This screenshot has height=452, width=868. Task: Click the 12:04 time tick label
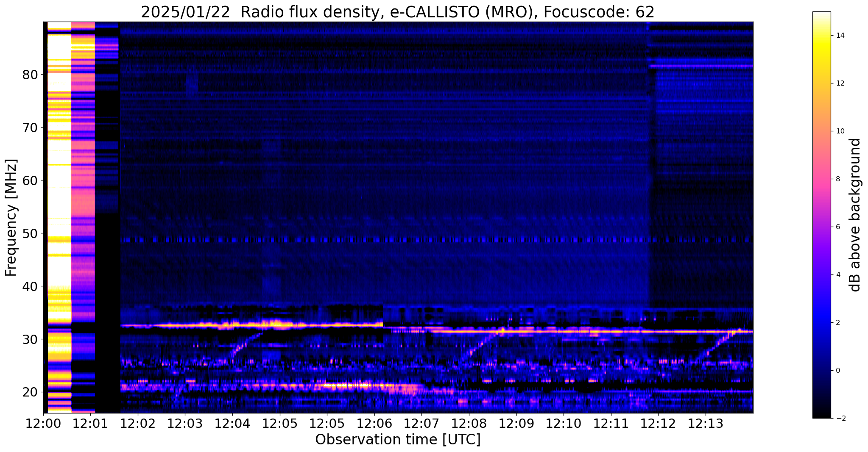pyautogui.click(x=232, y=424)
